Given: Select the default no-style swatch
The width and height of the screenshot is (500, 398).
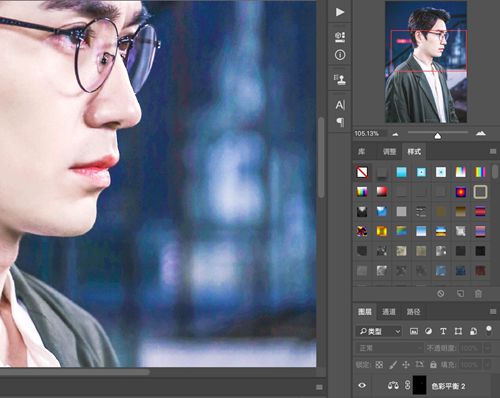Looking at the screenshot, I should pos(362,172).
